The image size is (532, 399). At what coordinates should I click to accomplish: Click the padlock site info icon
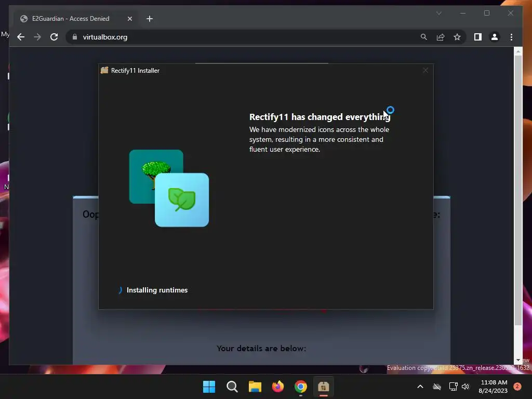75,37
